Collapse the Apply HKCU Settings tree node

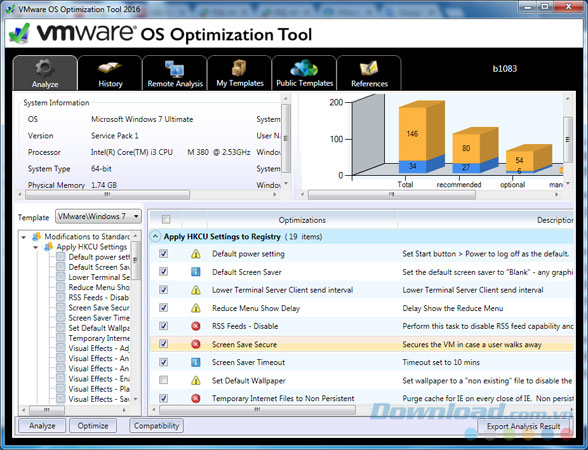coord(36,247)
